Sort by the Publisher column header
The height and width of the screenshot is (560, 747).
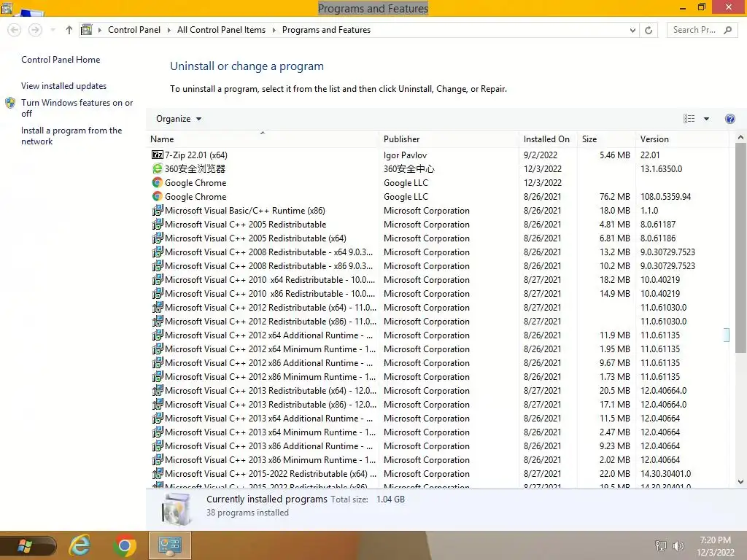pyautogui.click(x=449, y=139)
